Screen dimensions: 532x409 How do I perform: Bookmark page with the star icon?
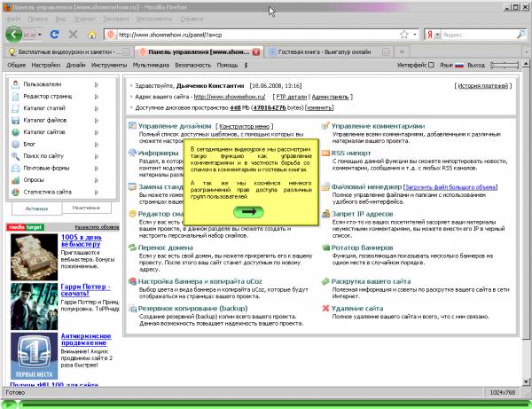[403, 35]
